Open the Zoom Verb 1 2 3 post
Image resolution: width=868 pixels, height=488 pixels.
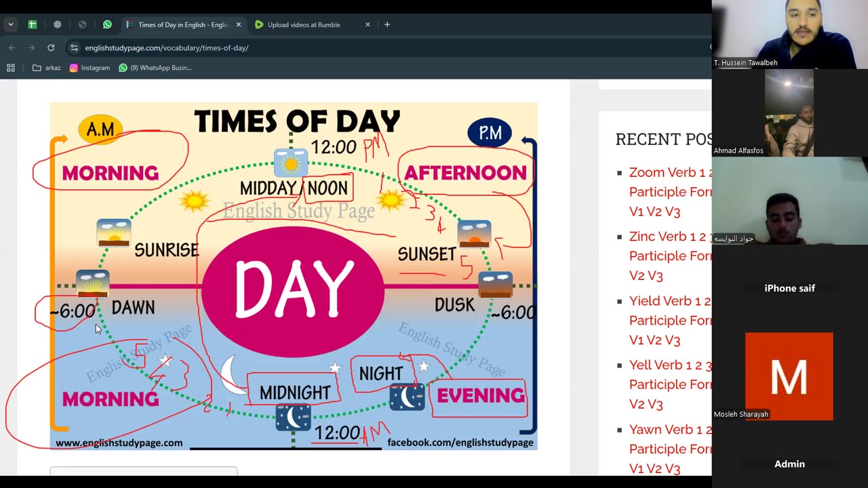pos(671,192)
